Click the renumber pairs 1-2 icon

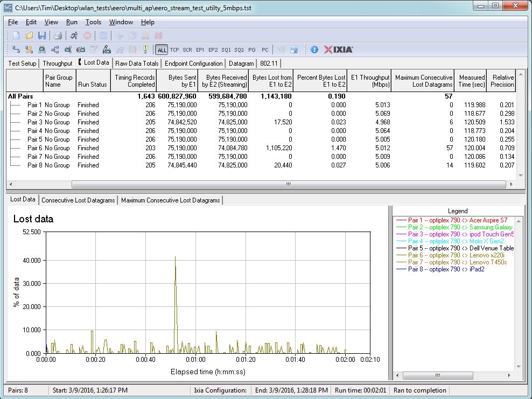[x=145, y=50]
